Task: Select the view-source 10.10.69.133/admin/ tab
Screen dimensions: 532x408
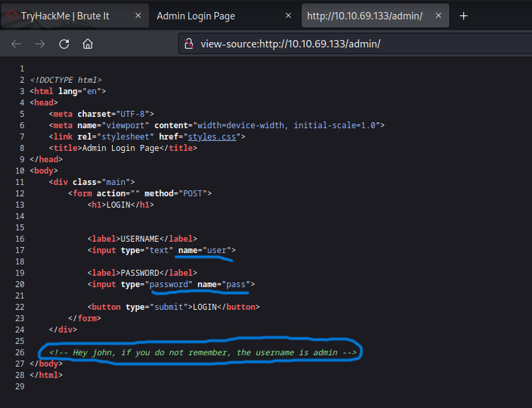Action: tap(364, 16)
